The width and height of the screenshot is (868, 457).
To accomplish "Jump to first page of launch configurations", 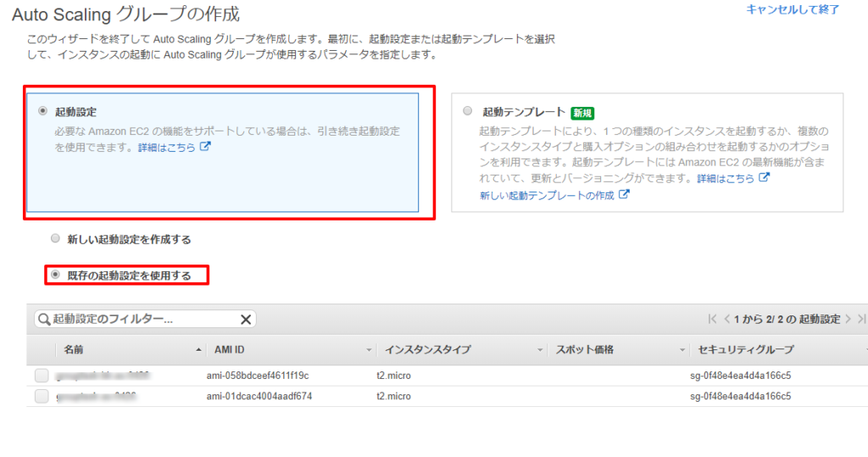I will tap(713, 320).
